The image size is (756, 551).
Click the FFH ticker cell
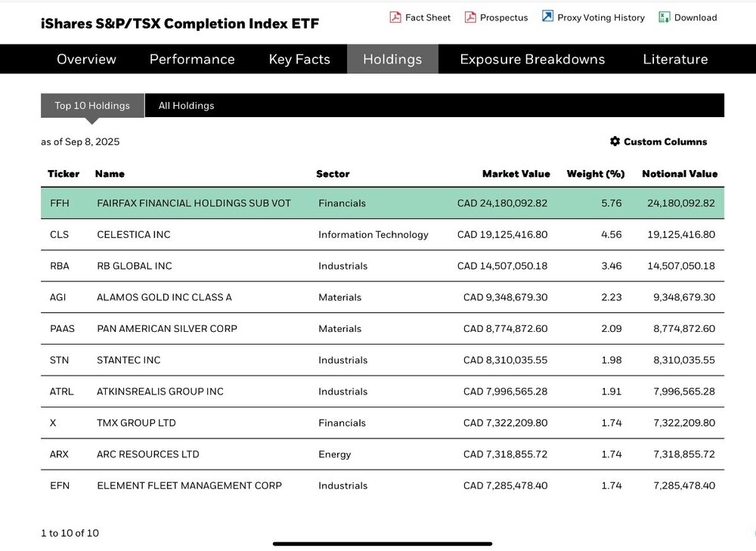(x=59, y=203)
